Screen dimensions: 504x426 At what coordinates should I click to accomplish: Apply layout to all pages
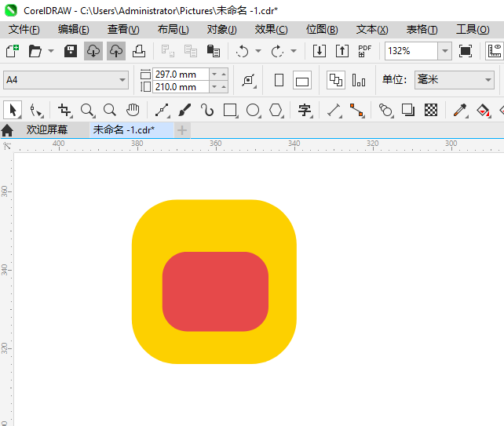(336, 80)
